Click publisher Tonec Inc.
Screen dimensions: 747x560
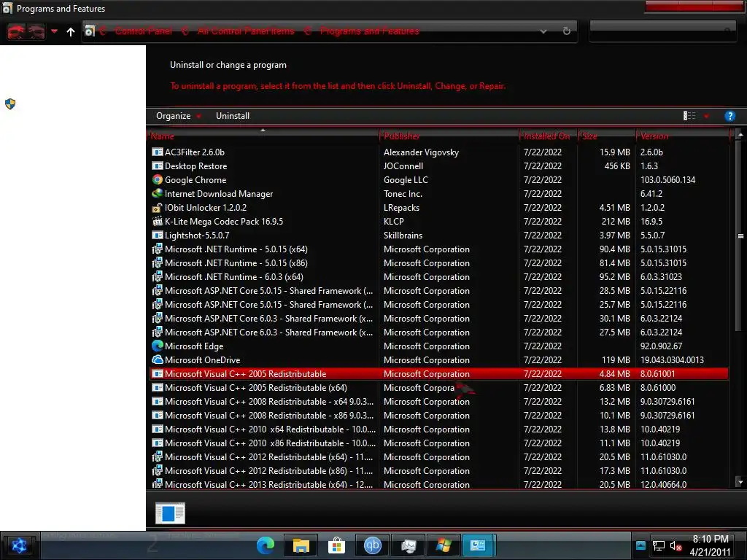[x=403, y=194]
